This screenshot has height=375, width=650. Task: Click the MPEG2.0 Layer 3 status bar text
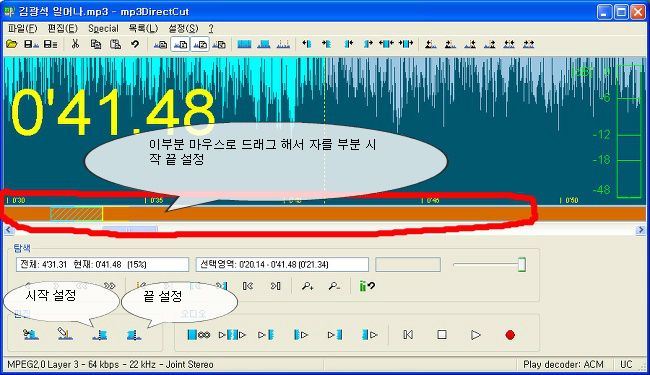coord(110,365)
